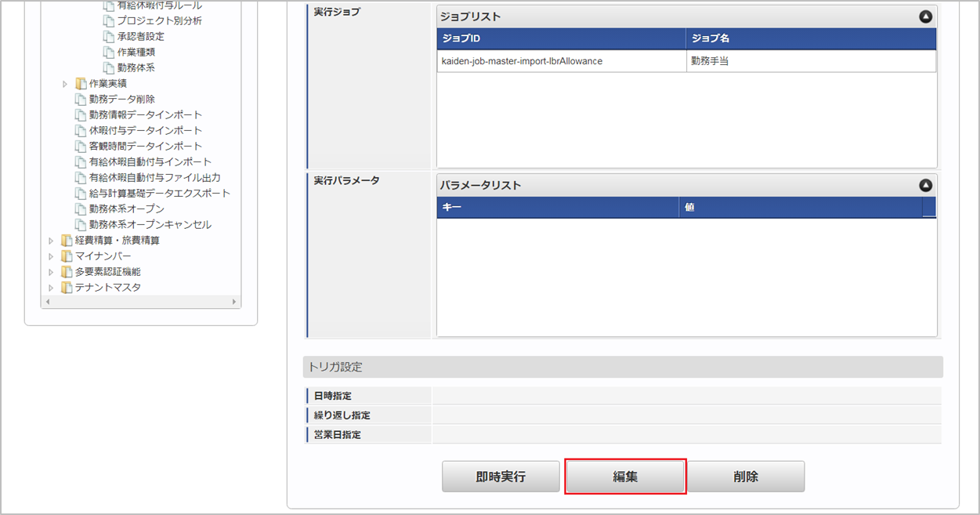Screen dimensions: 980x515
Task: Select テナントマスタ folder label
Action: pyautogui.click(x=108, y=288)
